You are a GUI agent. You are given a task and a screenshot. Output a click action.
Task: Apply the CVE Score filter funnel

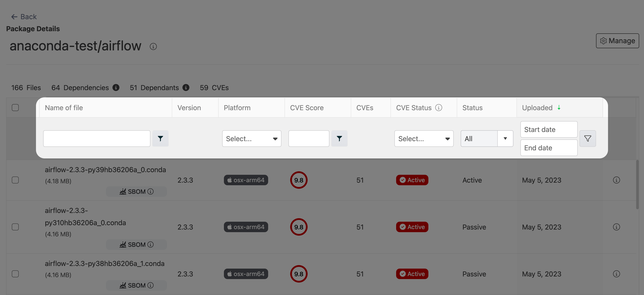339,138
